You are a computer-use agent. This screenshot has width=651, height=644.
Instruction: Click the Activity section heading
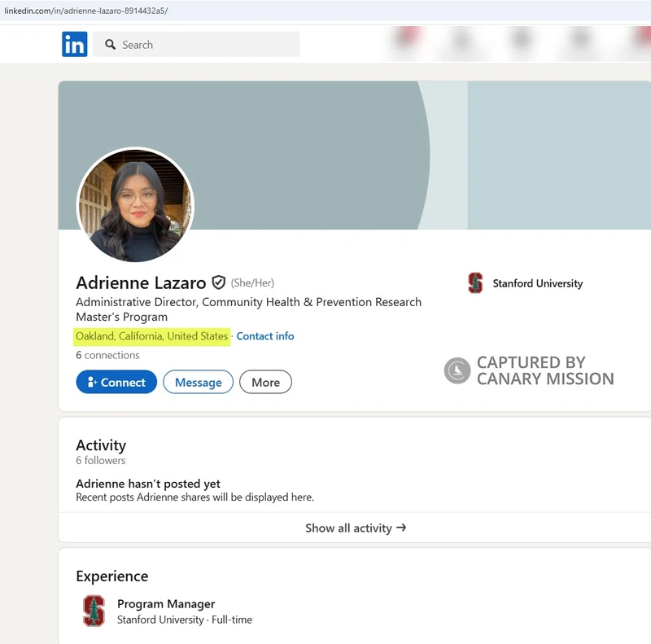click(x=101, y=445)
